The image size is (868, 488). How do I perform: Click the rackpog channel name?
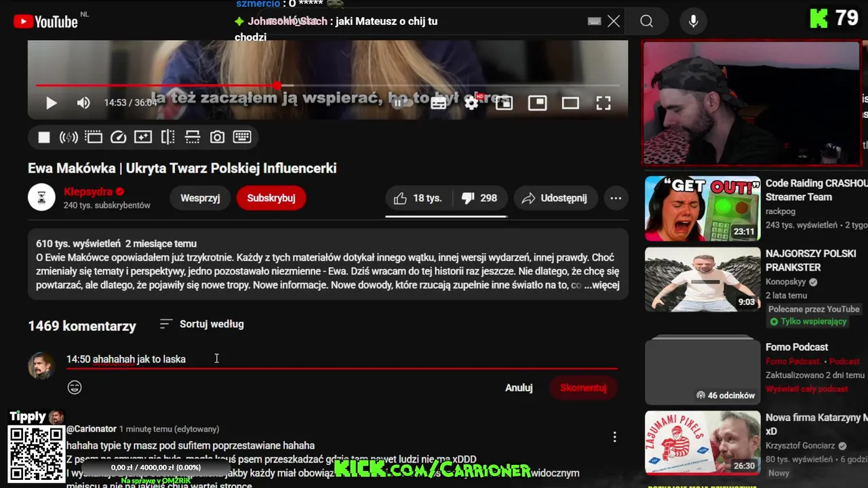781,211
